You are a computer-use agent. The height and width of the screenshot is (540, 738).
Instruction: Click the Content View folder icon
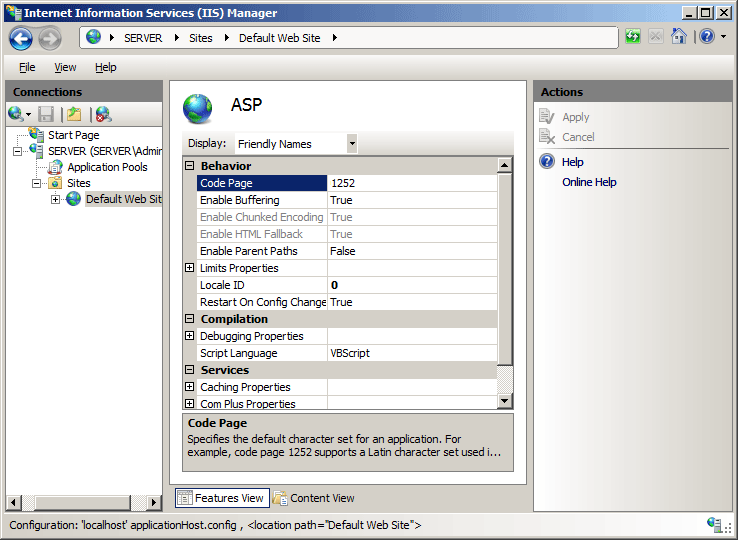point(280,498)
